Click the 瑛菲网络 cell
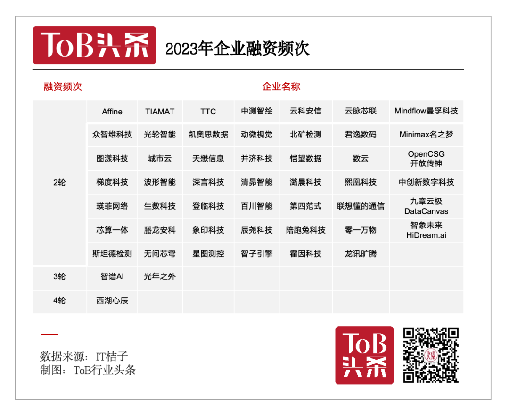 click(112, 206)
